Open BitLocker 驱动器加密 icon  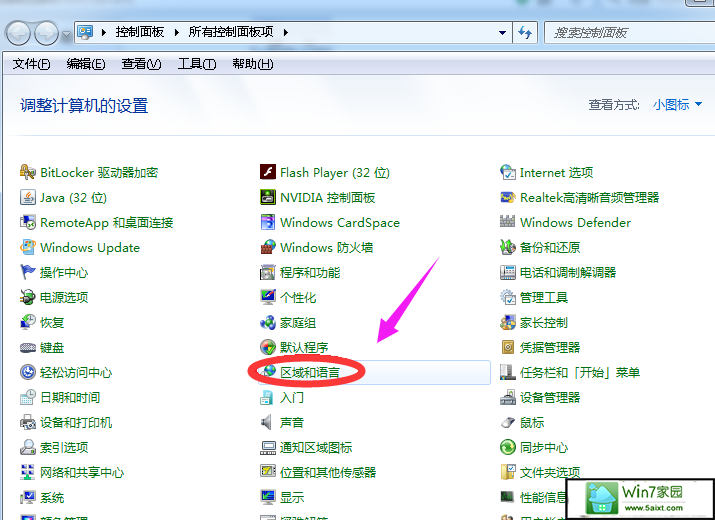(27, 172)
